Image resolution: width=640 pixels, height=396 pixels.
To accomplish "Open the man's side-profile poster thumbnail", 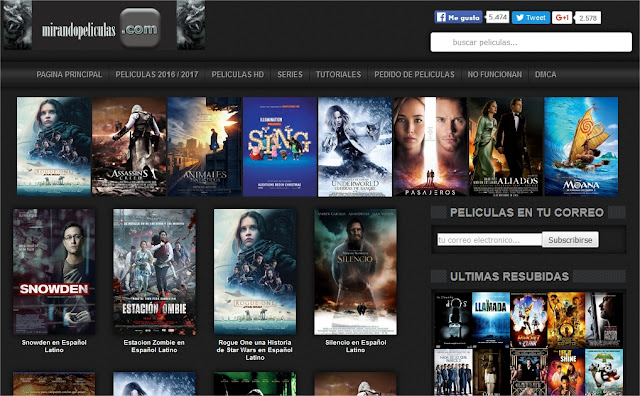I will tap(604, 320).
